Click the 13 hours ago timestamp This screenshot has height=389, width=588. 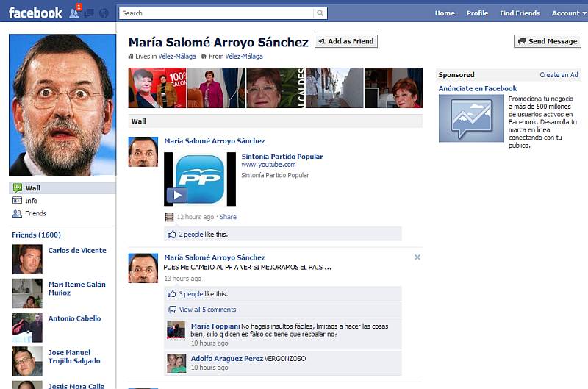tap(182, 279)
